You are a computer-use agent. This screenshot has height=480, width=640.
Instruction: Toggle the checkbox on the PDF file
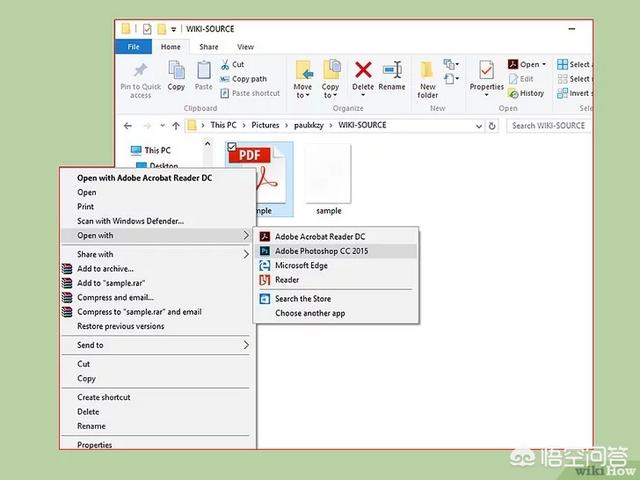[232, 147]
